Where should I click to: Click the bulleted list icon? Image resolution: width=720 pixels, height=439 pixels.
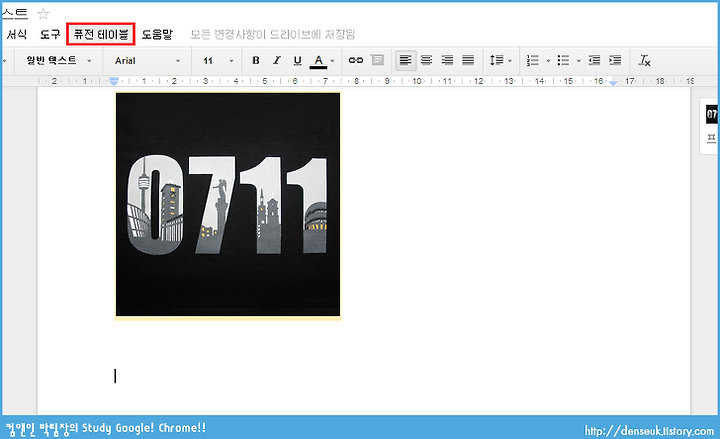pos(563,60)
